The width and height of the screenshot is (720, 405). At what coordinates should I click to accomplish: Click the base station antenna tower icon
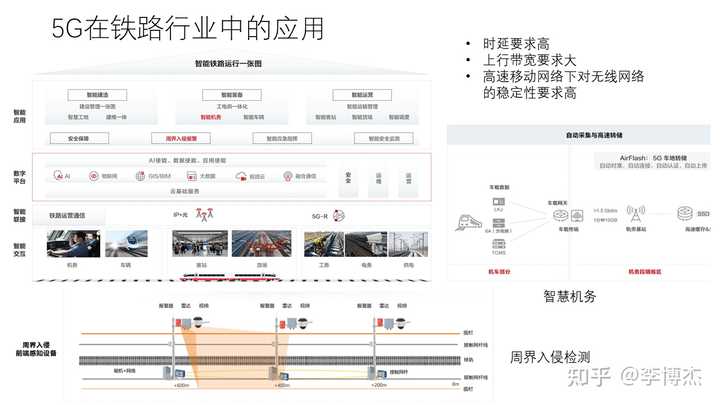(636, 214)
